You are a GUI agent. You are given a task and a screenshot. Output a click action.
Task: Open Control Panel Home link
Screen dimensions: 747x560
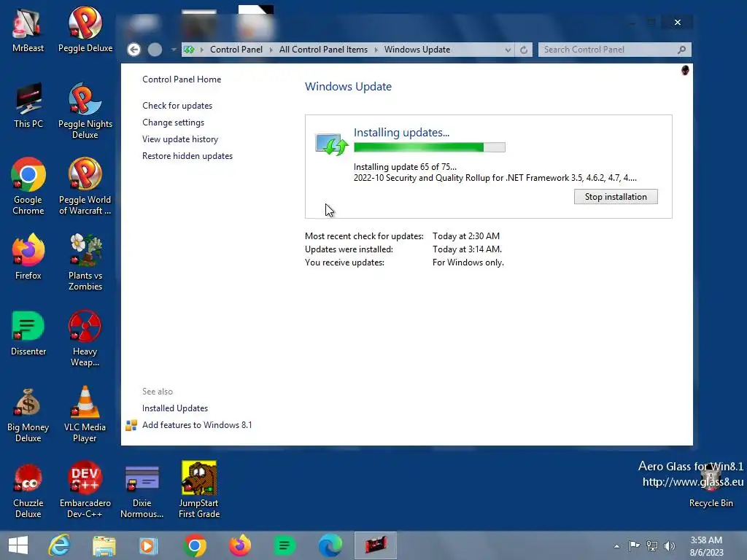pyautogui.click(x=182, y=79)
